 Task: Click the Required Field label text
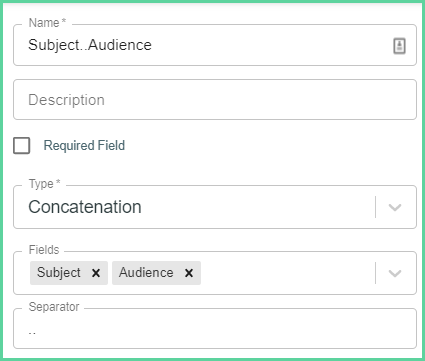(x=84, y=146)
